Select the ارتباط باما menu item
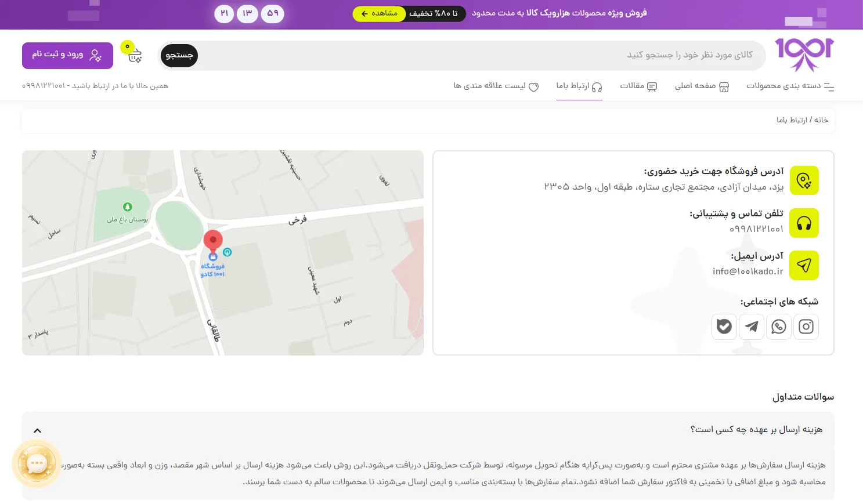Screen dimensions: 863x504 pyautogui.click(x=579, y=86)
